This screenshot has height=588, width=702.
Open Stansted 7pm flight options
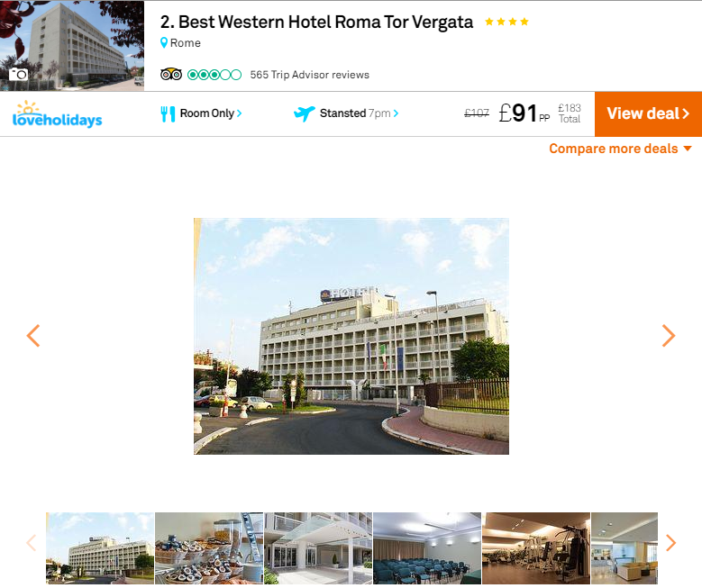359,113
